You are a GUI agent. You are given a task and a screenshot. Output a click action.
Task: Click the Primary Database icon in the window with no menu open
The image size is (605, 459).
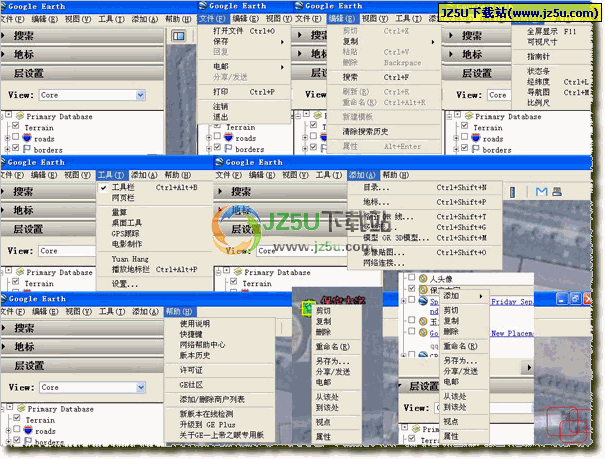pyautogui.click(x=20, y=116)
